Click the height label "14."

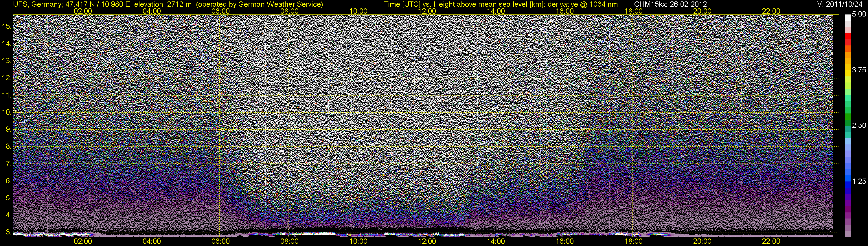click(x=6, y=44)
